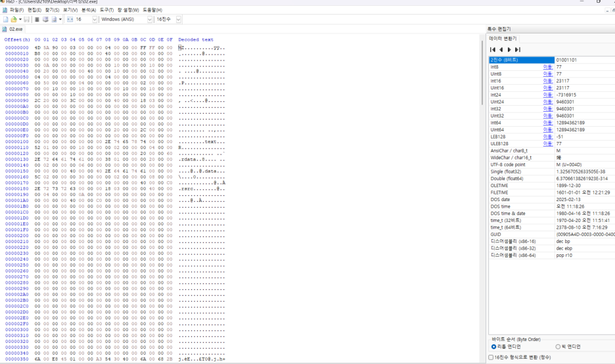Screen dimensions: 615x364
Task: Click the hex view vertical scrollbar thumb
Action: [482, 72]
